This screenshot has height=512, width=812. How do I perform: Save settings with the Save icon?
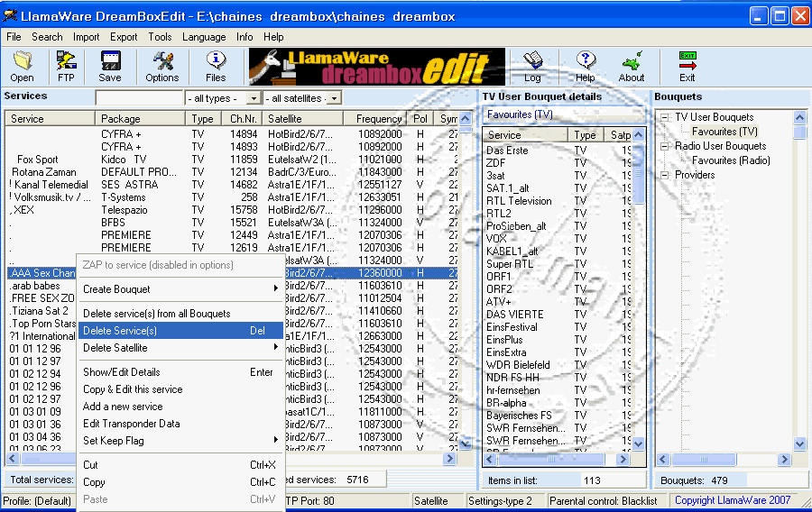[110, 66]
